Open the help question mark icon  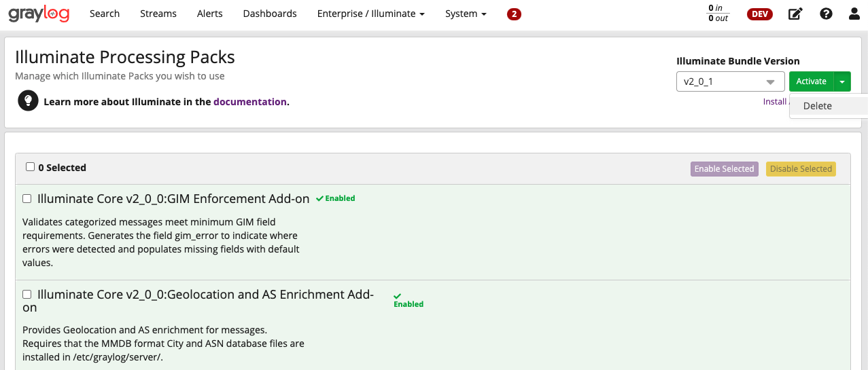(826, 14)
